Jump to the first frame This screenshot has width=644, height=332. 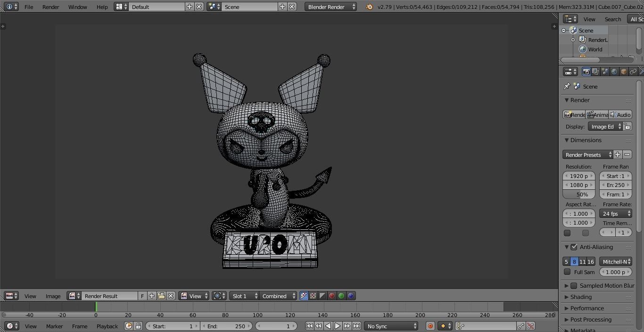[309, 326]
